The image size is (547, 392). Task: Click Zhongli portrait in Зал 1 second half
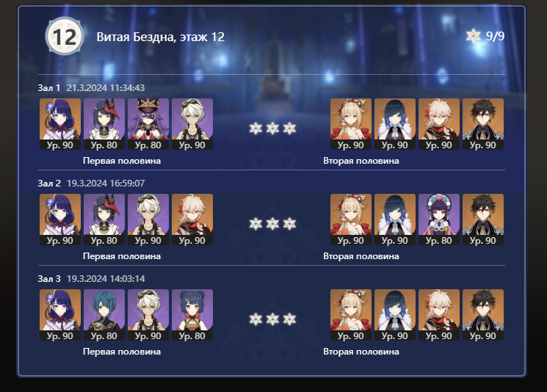tap(483, 124)
